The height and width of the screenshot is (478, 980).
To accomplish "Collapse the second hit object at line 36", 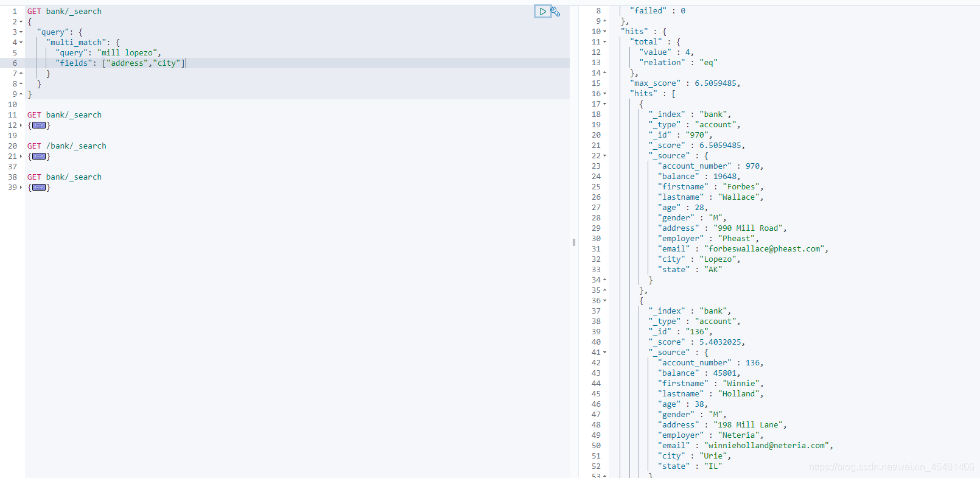I will coord(604,301).
